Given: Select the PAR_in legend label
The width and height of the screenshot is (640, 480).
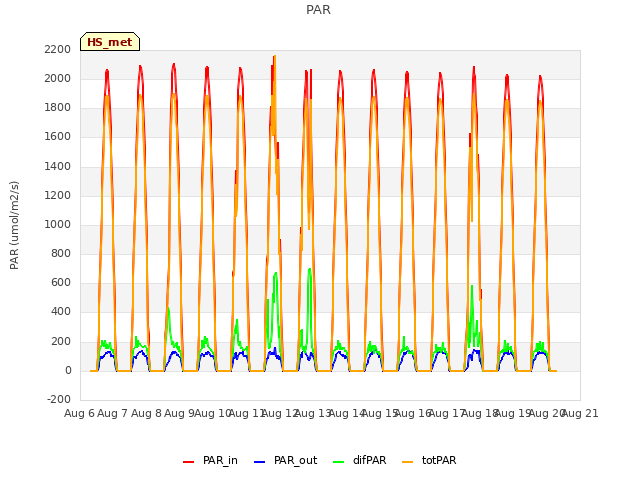Looking at the screenshot, I should tap(220, 460).
